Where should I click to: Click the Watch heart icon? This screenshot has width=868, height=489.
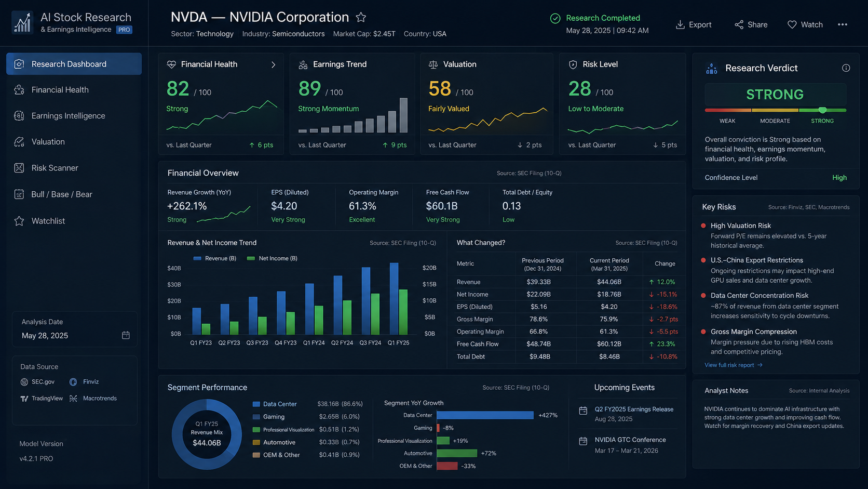[792, 24]
